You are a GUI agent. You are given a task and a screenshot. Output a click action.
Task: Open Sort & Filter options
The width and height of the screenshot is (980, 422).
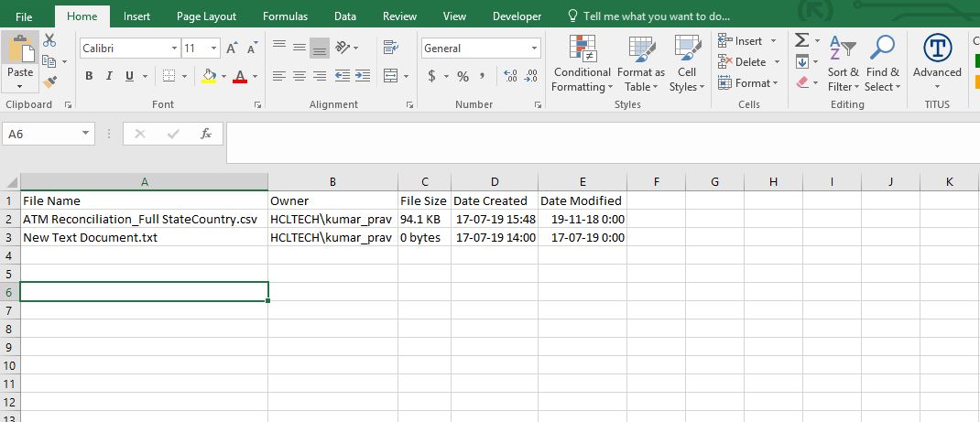click(843, 64)
